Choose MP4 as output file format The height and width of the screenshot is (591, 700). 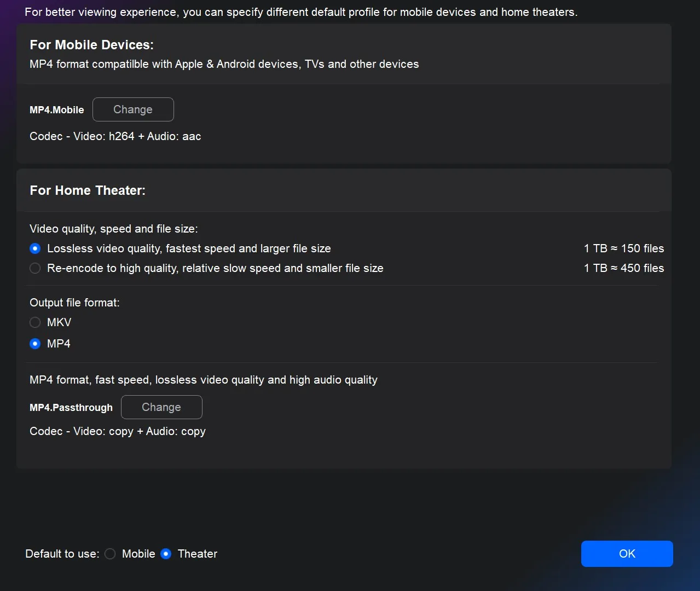(34, 343)
